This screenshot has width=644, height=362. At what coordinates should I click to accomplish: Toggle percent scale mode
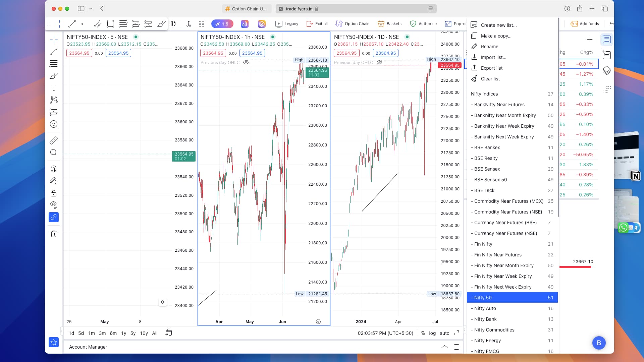point(423,333)
